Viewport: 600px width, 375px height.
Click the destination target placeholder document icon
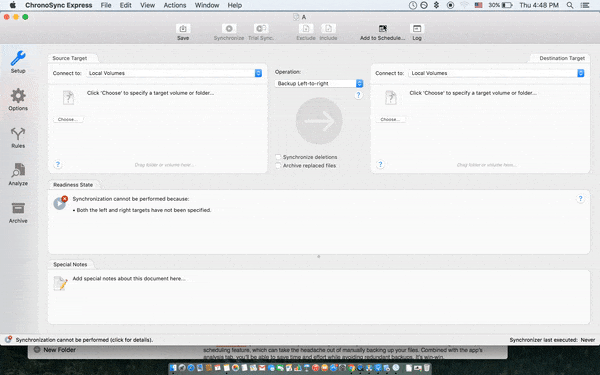coord(391,98)
